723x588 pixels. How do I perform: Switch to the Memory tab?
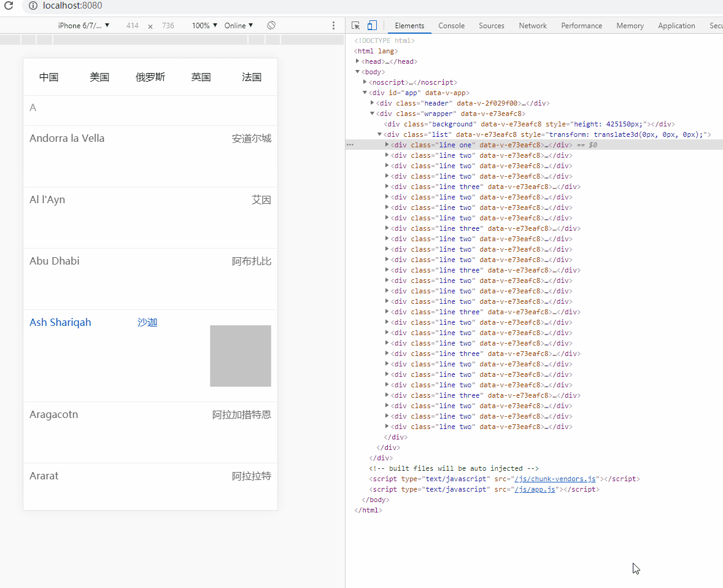(x=630, y=26)
